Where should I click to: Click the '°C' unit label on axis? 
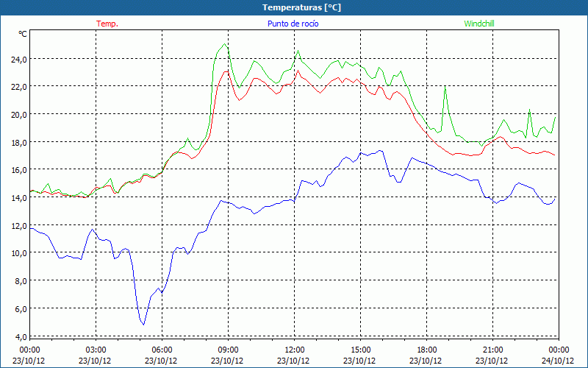click(23, 34)
